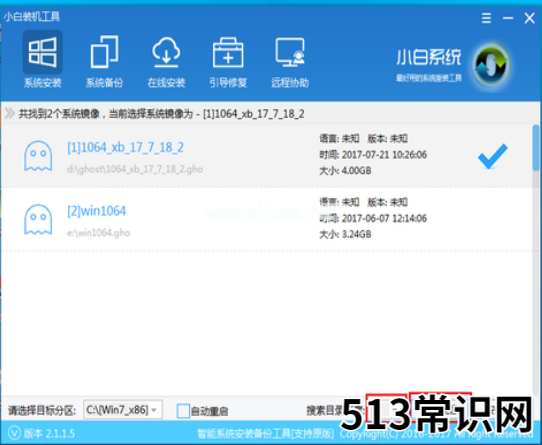Select the [2]win1064 image entry
This screenshot has width=542, height=445.
267,219
